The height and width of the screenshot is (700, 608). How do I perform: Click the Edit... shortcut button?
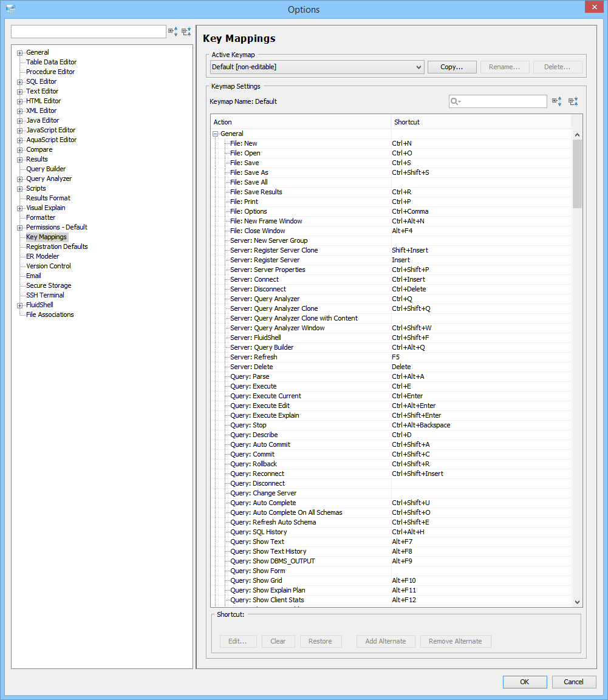pos(237,641)
